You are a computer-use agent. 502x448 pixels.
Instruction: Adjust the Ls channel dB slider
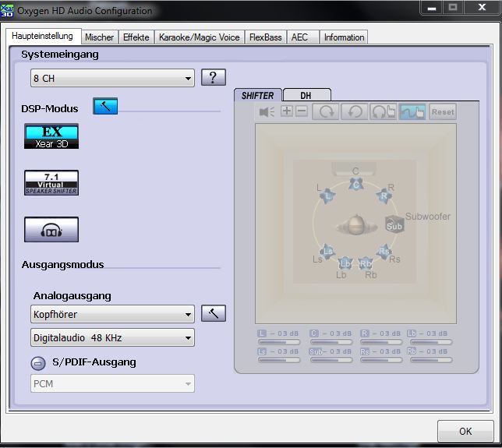click(x=279, y=360)
